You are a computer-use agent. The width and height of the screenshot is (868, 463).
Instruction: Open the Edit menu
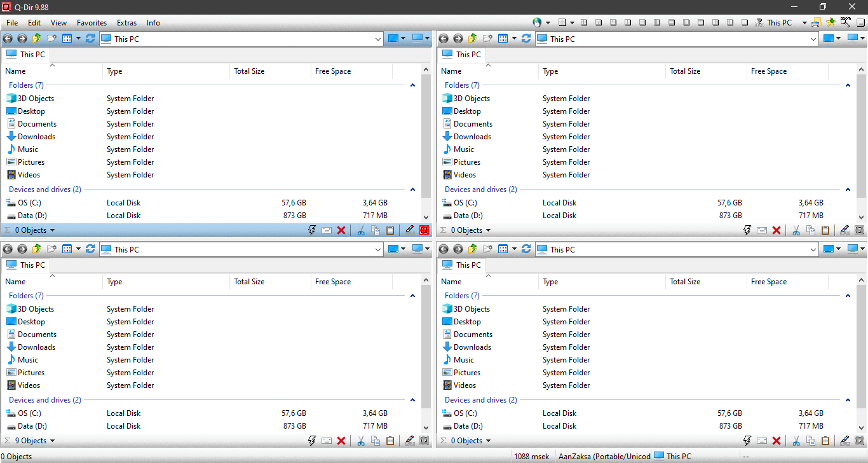click(34, 22)
